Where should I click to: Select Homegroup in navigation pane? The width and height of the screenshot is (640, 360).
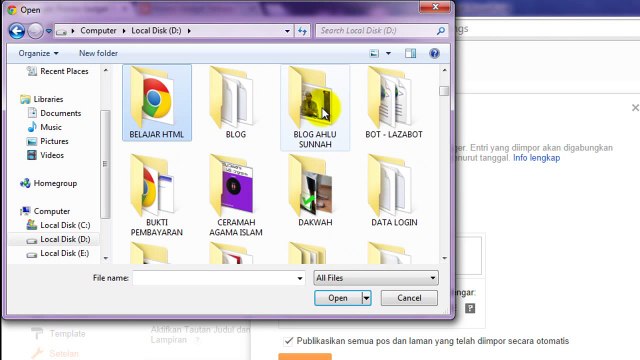[x=49, y=183]
